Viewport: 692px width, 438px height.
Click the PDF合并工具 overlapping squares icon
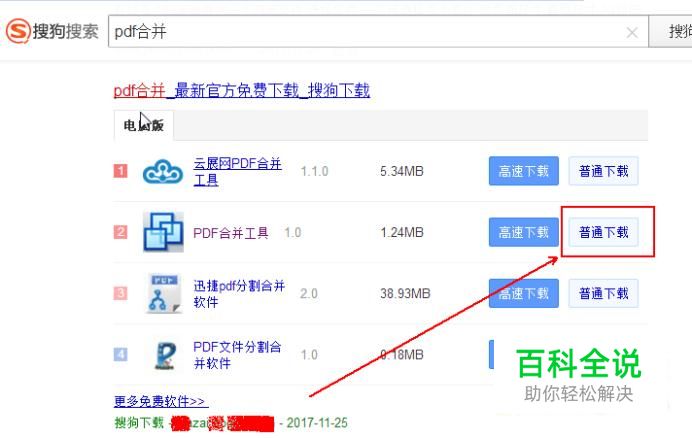(163, 232)
